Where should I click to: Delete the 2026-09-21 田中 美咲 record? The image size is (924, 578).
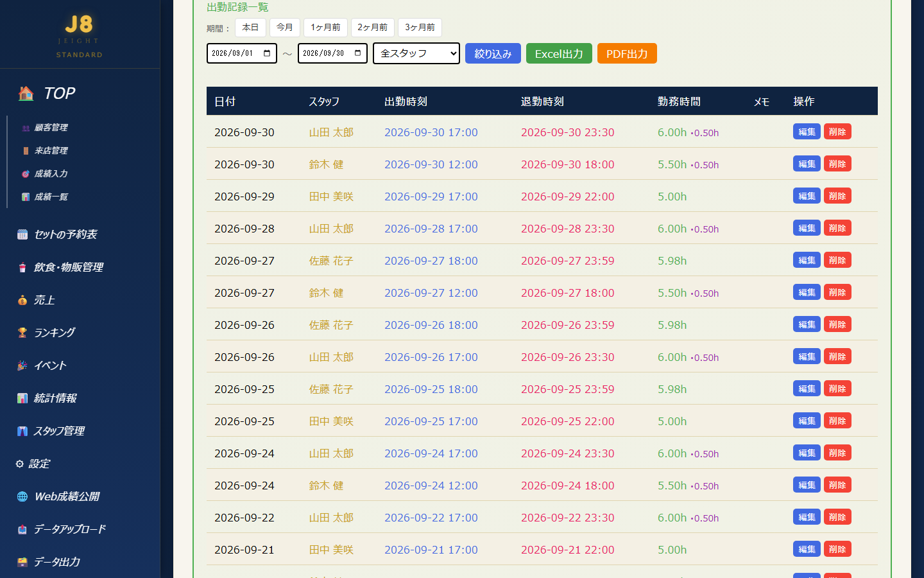click(837, 549)
